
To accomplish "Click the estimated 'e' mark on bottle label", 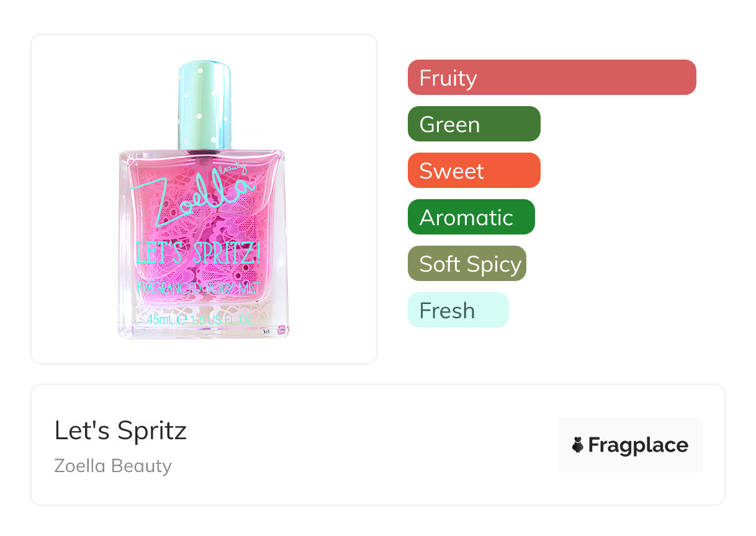I will (x=182, y=320).
